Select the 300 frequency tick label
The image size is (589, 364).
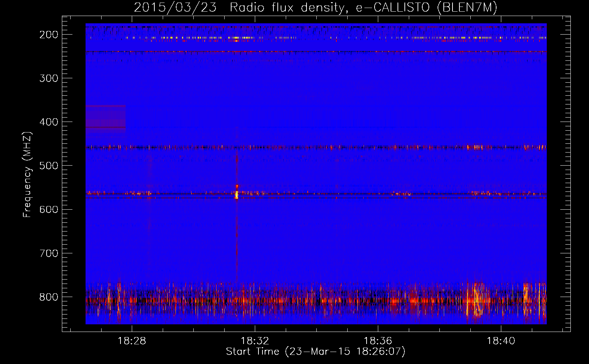(49, 78)
